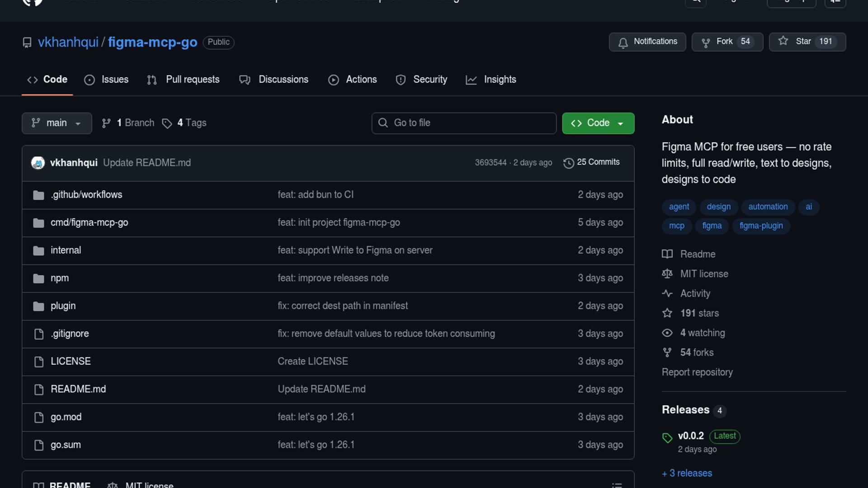
Task: Open the + 3 releases link
Action: [687, 473]
